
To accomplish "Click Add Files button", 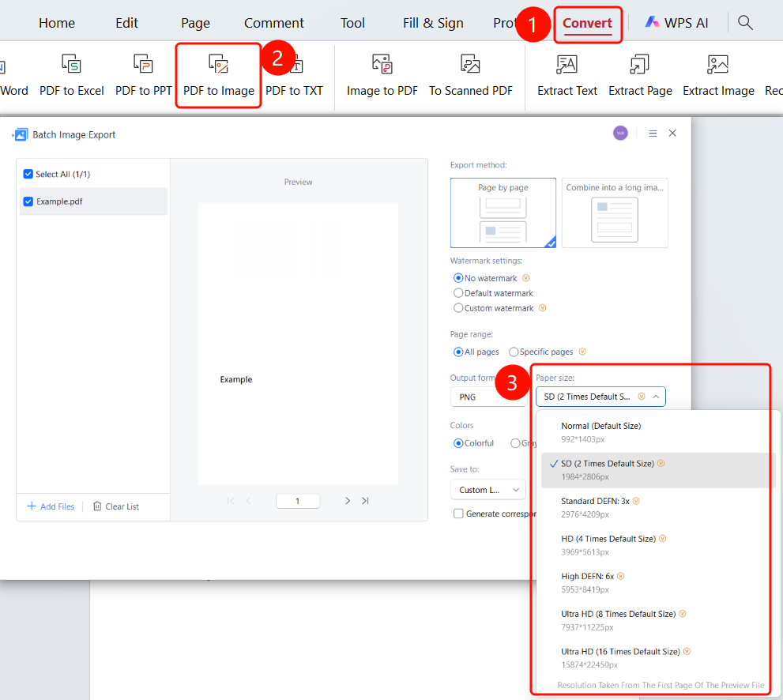I will tap(51, 506).
